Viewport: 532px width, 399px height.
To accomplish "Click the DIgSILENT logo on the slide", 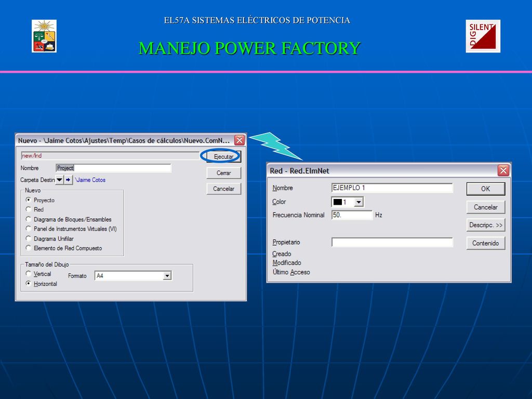I will tap(483, 36).
